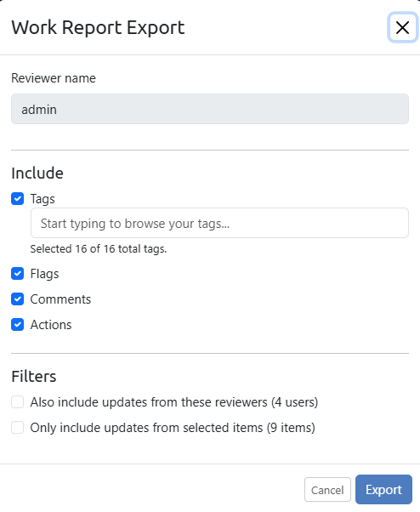Image resolution: width=420 pixels, height=512 pixels.
Task: Click the Cancel button
Action: pyautogui.click(x=327, y=490)
